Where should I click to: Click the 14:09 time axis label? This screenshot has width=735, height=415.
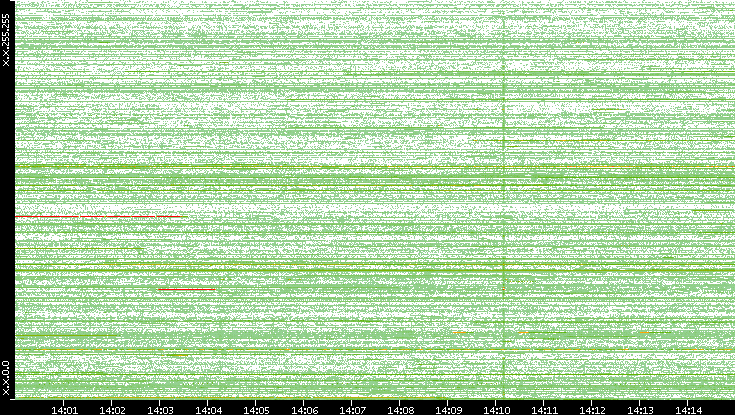click(448, 411)
